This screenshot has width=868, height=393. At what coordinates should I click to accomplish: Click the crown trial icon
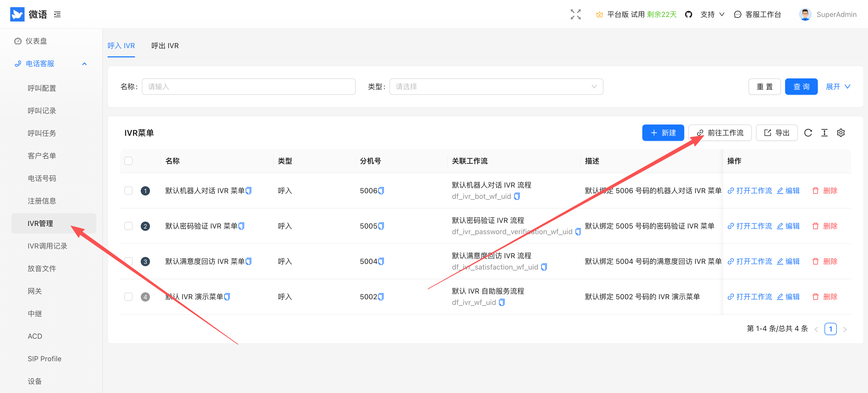click(x=599, y=15)
